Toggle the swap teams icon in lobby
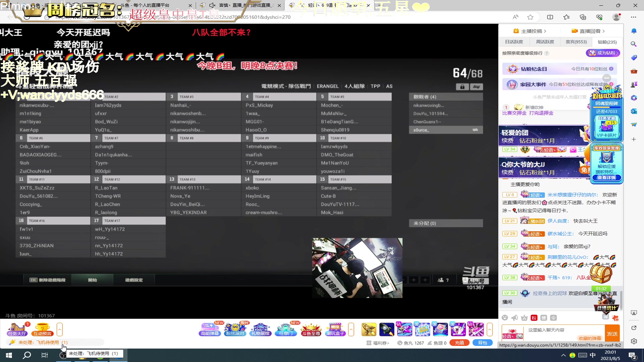Screen dimensions: 644x362 click(x=476, y=87)
